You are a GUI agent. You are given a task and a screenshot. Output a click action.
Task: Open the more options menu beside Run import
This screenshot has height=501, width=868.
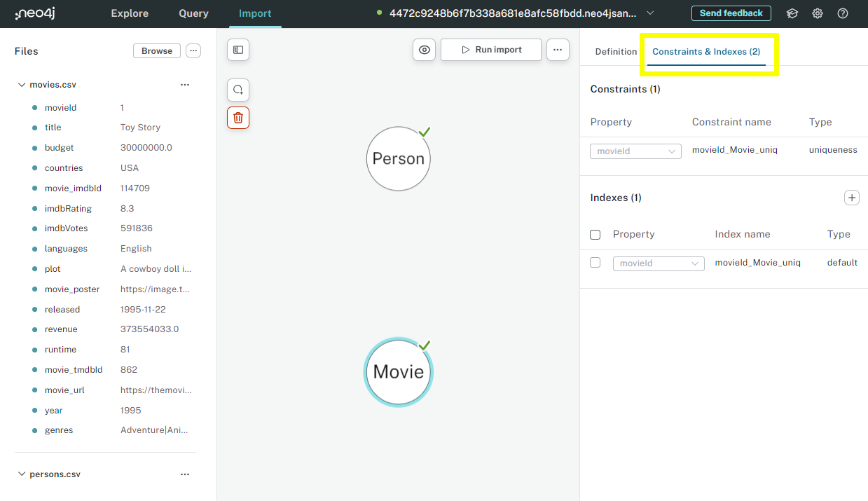coord(558,49)
